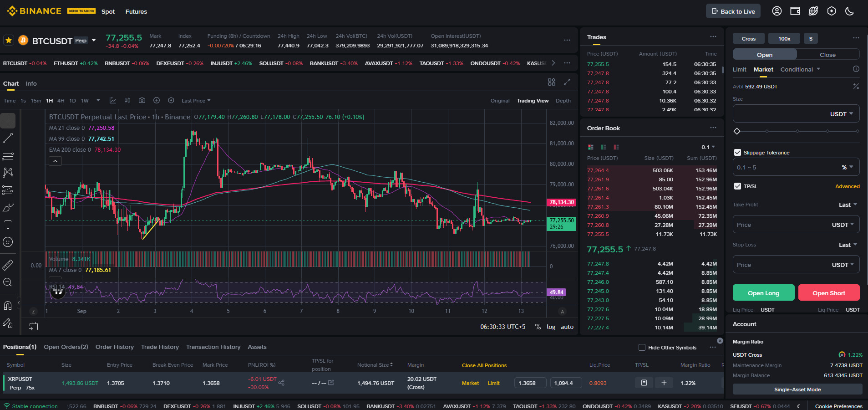Click the Open Short button
The width and height of the screenshot is (868, 410).
[829, 292]
